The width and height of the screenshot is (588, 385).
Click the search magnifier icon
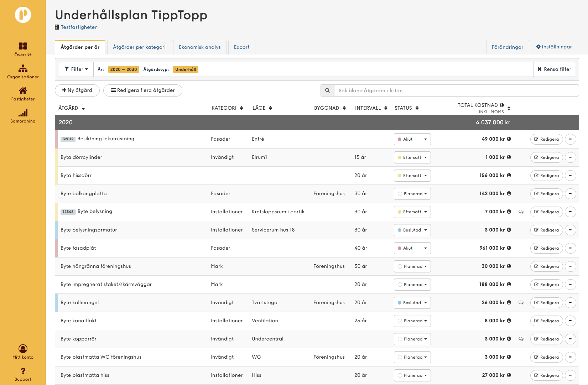(327, 90)
